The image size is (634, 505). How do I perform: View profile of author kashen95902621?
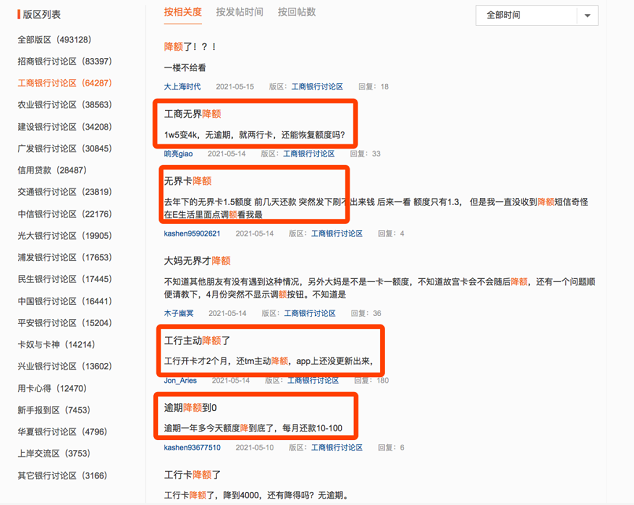(x=192, y=234)
